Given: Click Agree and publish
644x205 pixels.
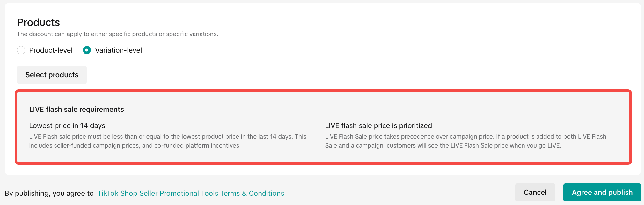Looking at the screenshot, I should [x=602, y=192].
